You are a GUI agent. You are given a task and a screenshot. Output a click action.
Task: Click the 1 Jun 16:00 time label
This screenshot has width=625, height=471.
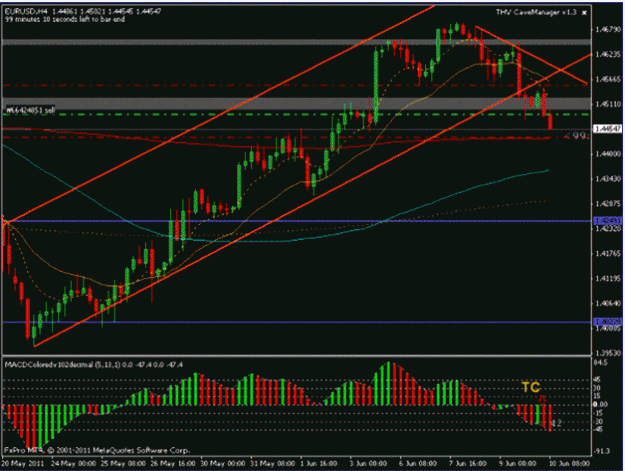click(x=319, y=463)
